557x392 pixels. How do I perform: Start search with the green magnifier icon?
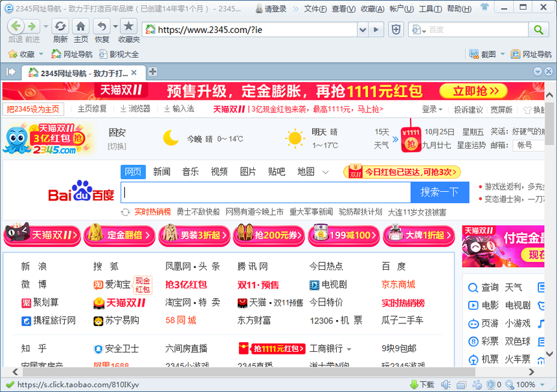coord(538,30)
